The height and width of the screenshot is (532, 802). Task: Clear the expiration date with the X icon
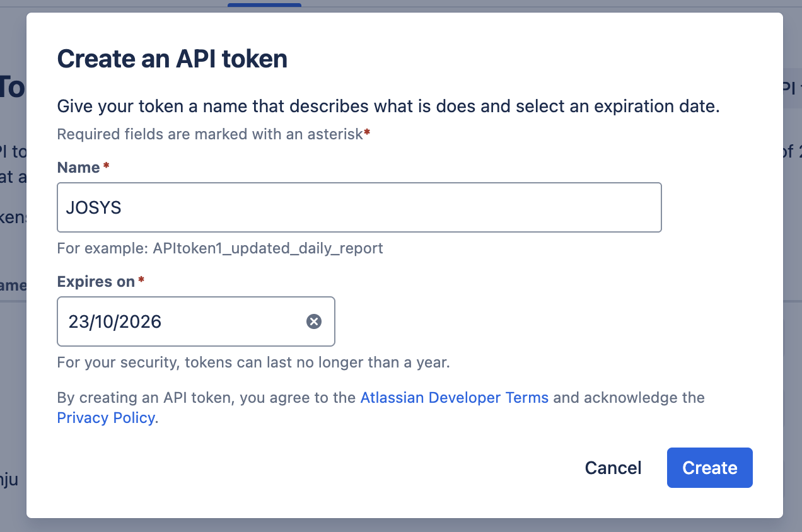314,321
